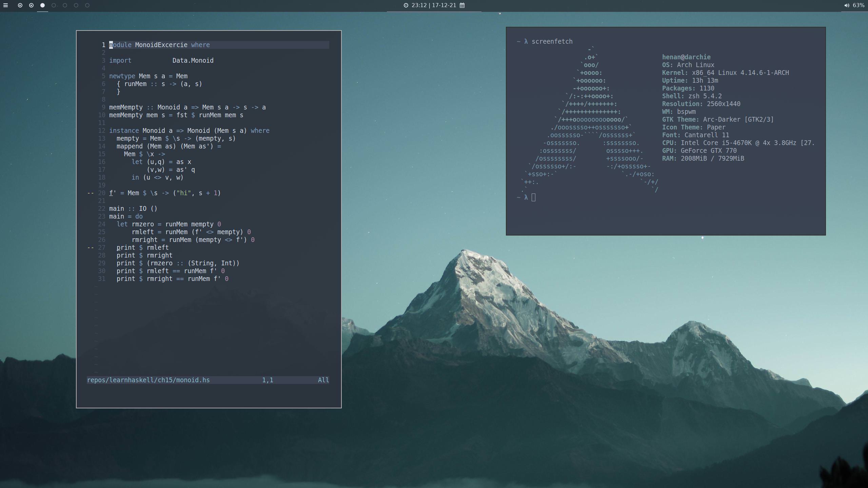Switch to empty workspace 6 dot

76,5
